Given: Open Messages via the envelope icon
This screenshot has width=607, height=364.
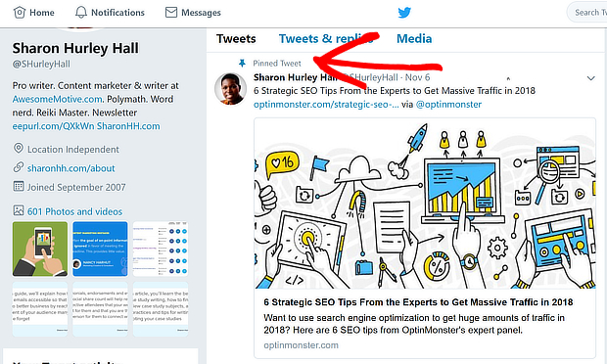Looking at the screenshot, I should [171, 13].
